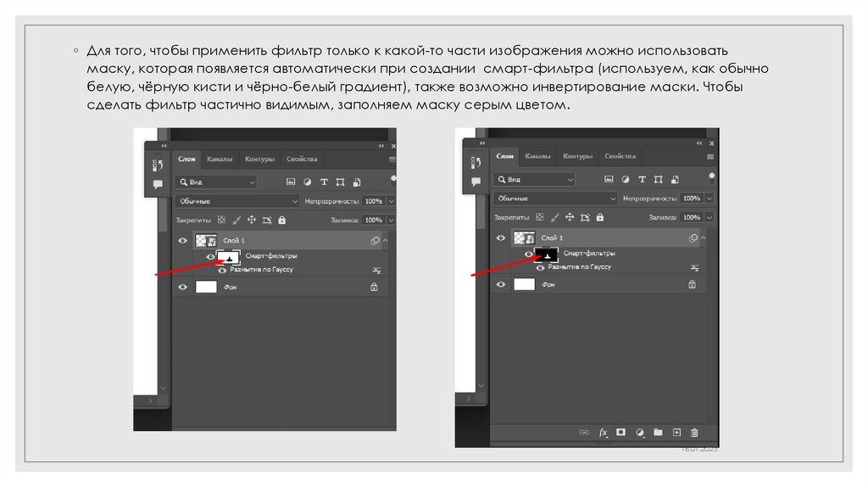This screenshot has width=868, height=487.
Task: Open Gaussian blur blending options in left panel
Action: (376, 271)
